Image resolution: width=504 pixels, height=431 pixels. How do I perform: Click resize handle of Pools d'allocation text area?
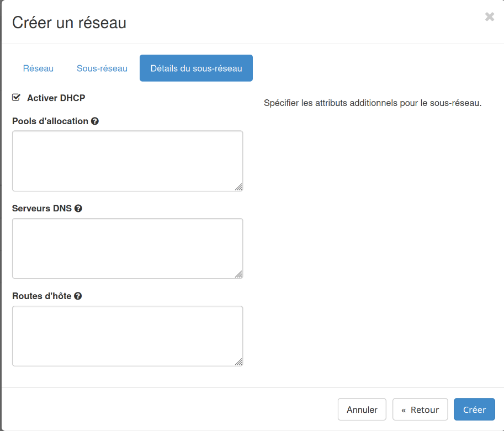[x=238, y=187]
